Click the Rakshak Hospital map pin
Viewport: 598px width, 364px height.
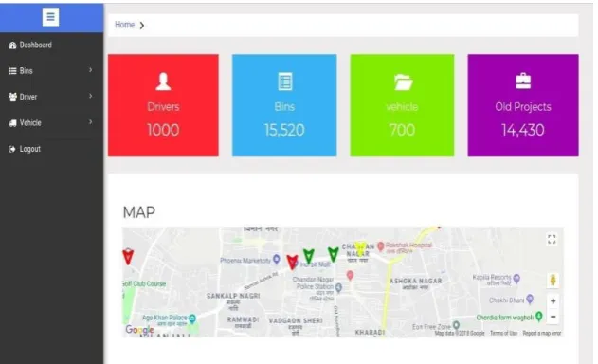(380, 246)
